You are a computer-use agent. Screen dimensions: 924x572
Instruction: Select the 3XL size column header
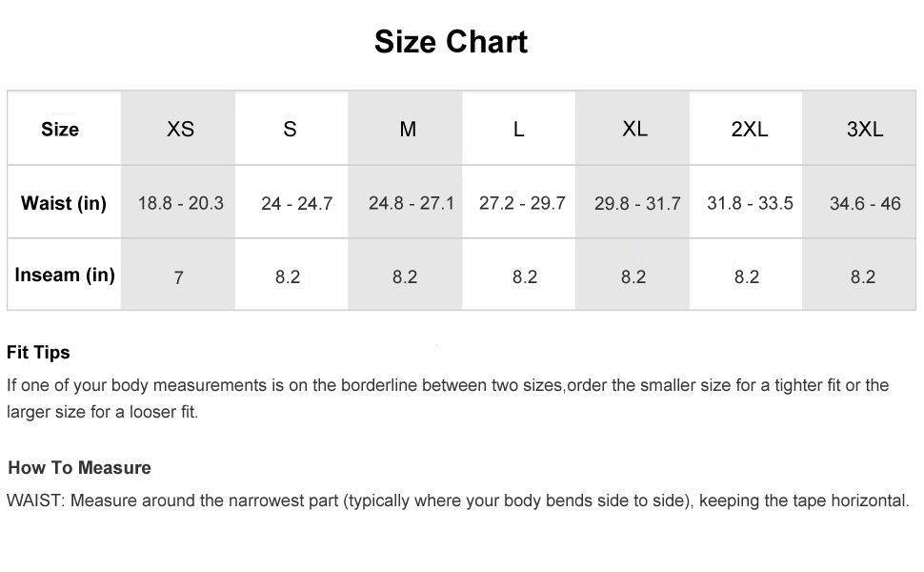pyautogui.click(x=865, y=129)
